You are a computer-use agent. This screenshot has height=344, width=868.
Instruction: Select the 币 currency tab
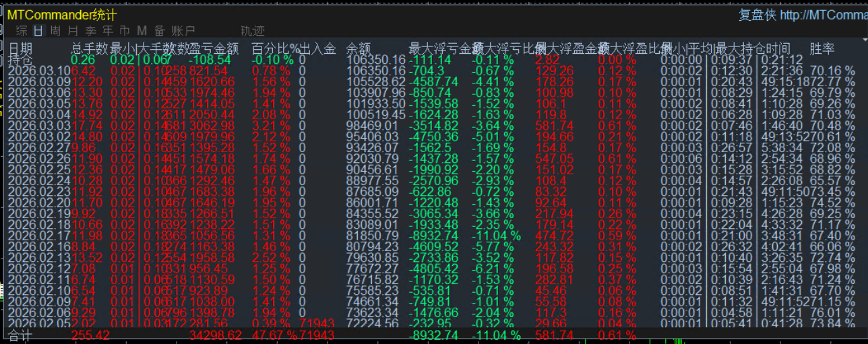click(x=125, y=30)
